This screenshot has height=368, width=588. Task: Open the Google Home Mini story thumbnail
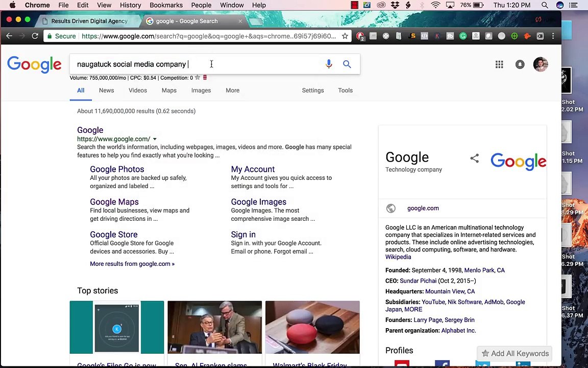(312, 327)
